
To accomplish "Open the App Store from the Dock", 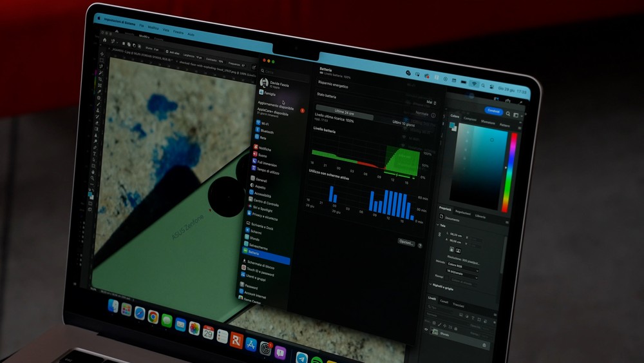I will (251, 344).
